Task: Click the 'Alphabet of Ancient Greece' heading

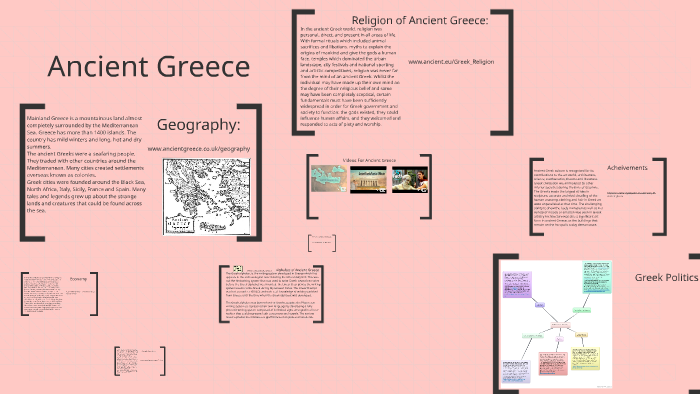Action: (x=297, y=270)
